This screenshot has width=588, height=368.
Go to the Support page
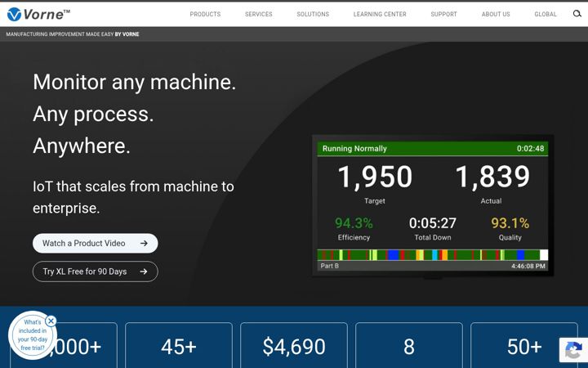[x=443, y=14]
